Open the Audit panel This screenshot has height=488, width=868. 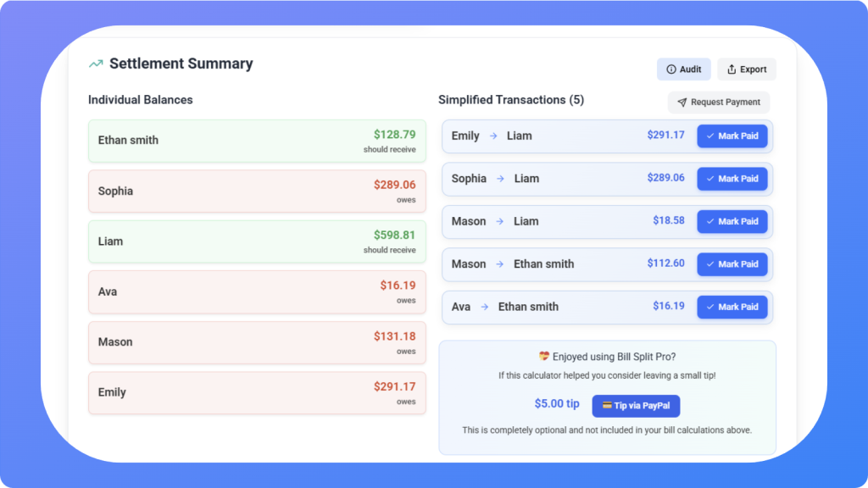pos(683,69)
